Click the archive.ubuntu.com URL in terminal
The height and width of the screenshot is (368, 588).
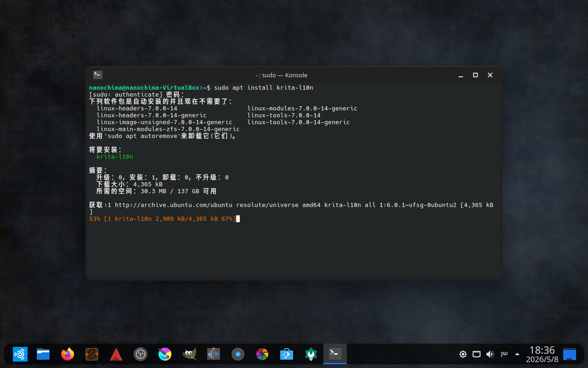[x=174, y=205]
